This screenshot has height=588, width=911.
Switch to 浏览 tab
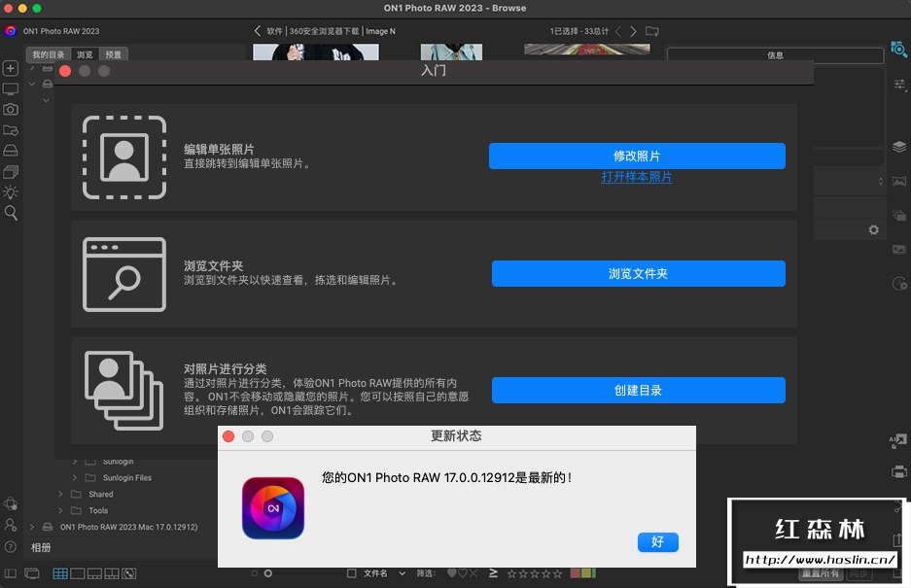click(85, 54)
